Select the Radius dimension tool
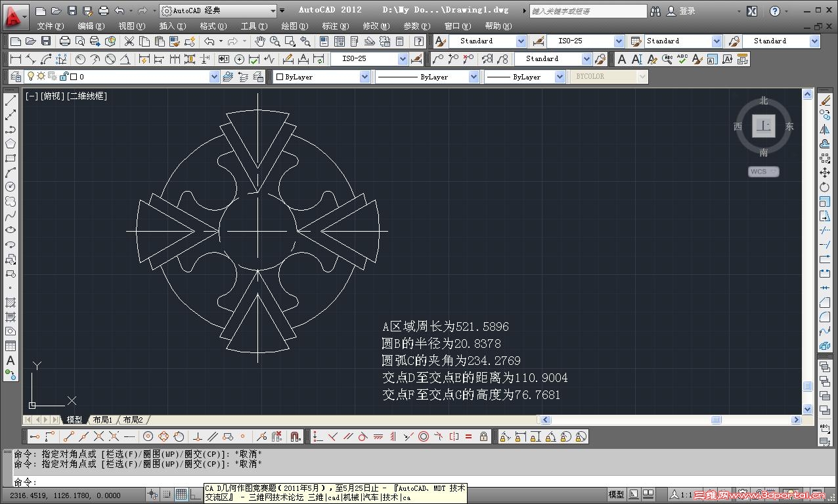 coord(81,59)
